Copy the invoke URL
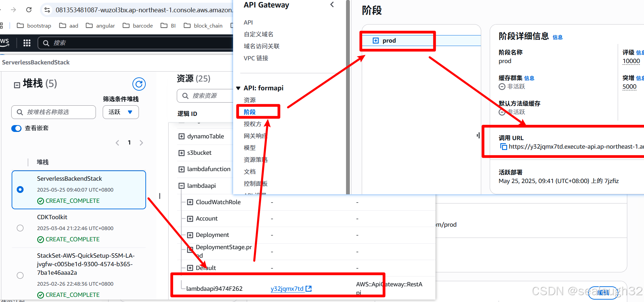644x302 pixels. pos(503,147)
